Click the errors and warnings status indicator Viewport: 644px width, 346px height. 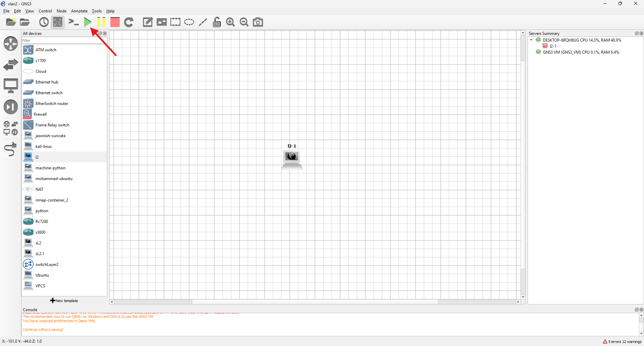pos(622,342)
